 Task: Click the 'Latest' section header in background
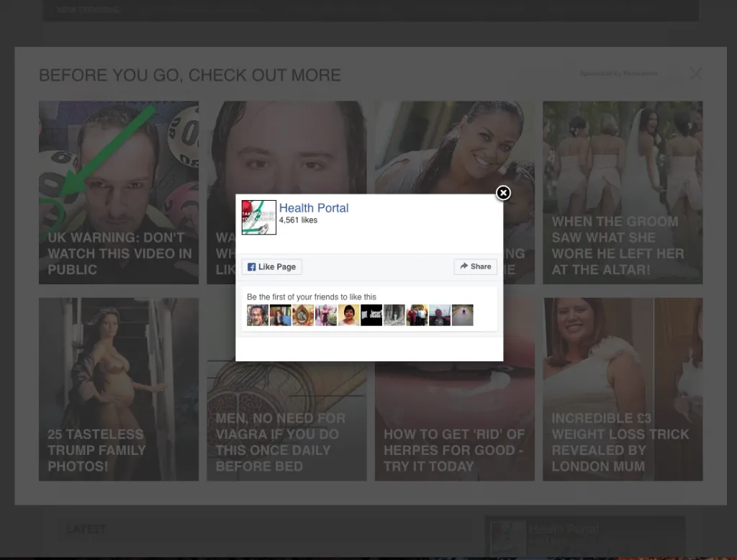[86, 529]
